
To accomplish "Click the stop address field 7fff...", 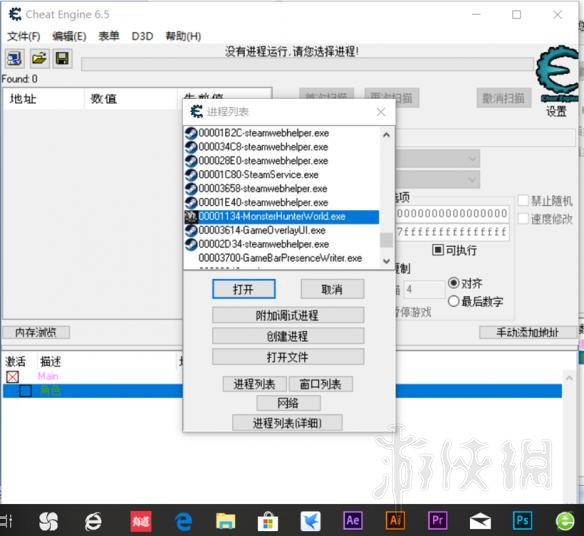I will pos(452,232).
